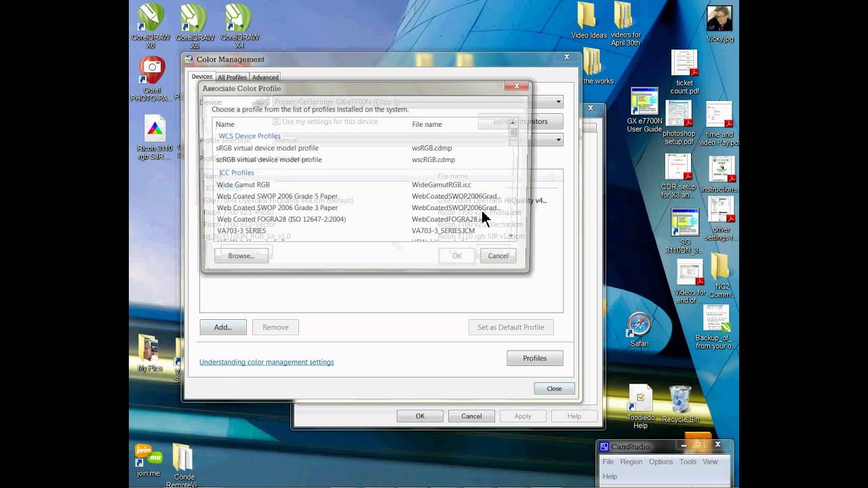The image size is (868, 488).
Task: Open the CorelDRAW X5 desktop shortcut
Action: point(195,26)
